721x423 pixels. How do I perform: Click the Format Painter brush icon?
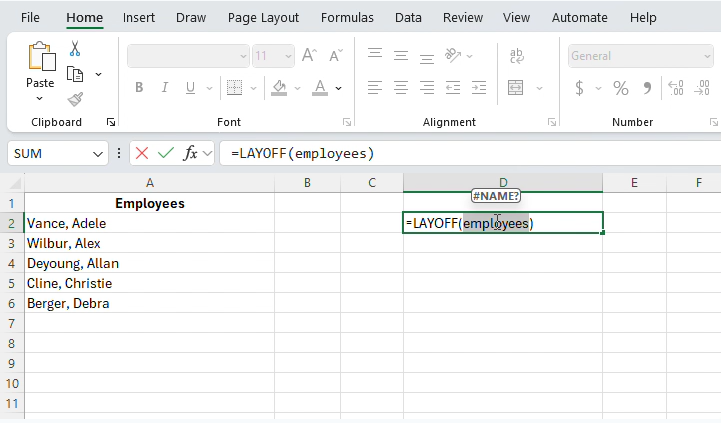75,99
